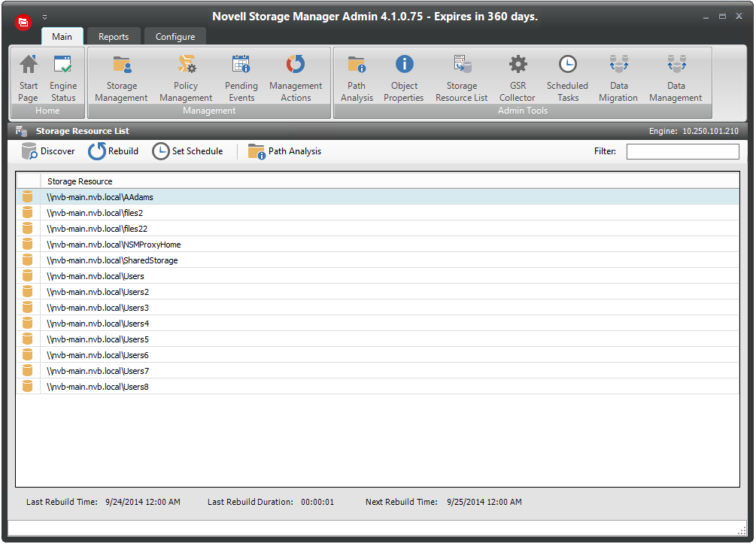This screenshot has width=756, height=544.
Task: Click into the Filter input field
Action: pyautogui.click(x=683, y=151)
